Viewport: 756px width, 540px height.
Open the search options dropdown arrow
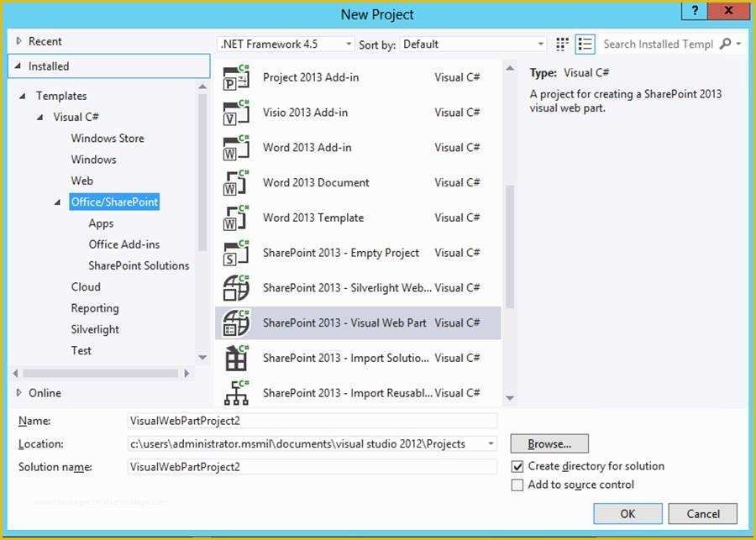click(738, 44)
